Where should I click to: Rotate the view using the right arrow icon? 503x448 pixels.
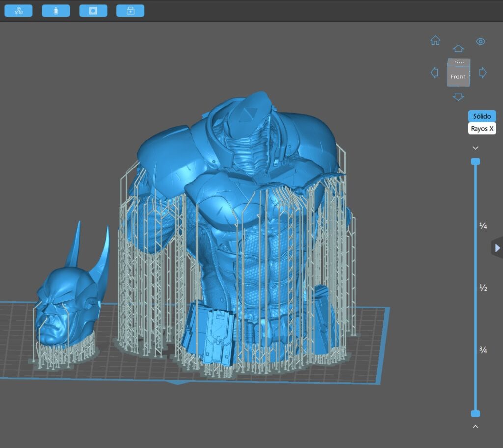click(x=483, y=72)
